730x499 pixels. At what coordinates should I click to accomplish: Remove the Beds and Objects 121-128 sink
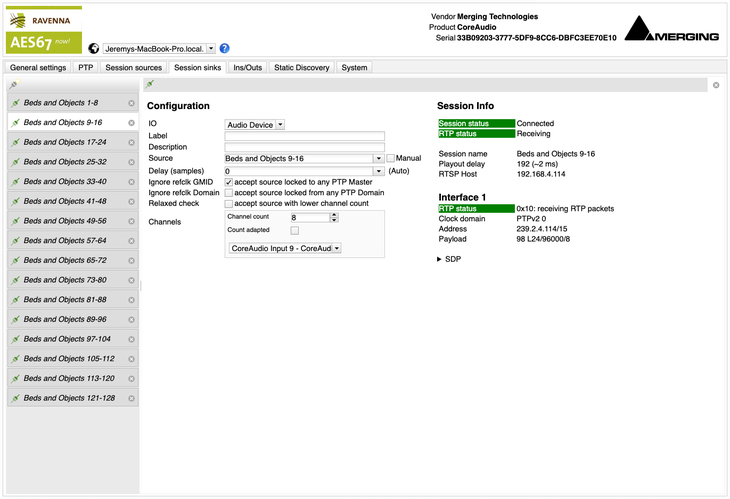[131, 398]
